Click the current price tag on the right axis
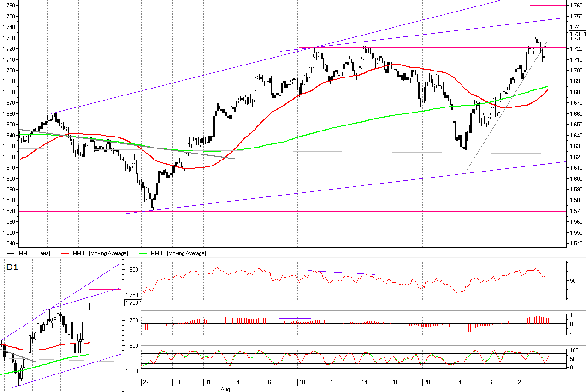Screen dimensions: 586x392 577,34
